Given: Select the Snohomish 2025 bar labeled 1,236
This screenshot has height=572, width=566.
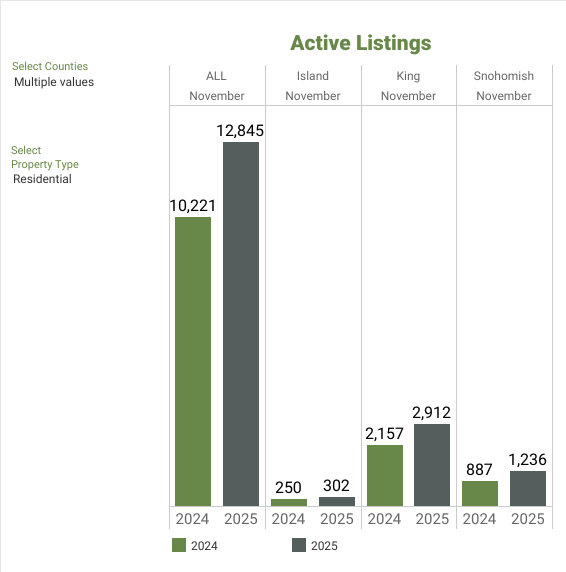Looking at the screenshot, I should coord(528,488).
